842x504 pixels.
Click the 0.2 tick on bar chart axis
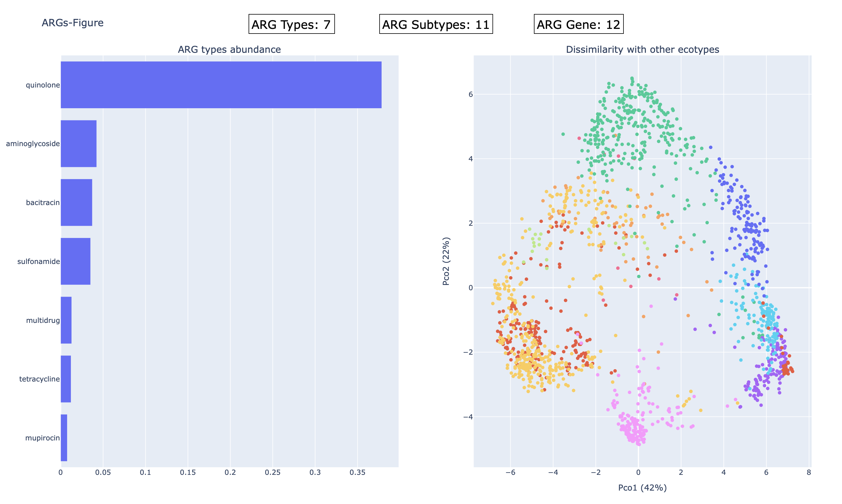pos(230,473)
